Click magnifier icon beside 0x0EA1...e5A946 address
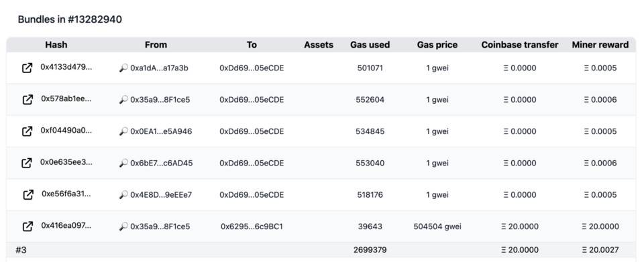The height and width of the screenshot is (262, 644). (123, 131)
